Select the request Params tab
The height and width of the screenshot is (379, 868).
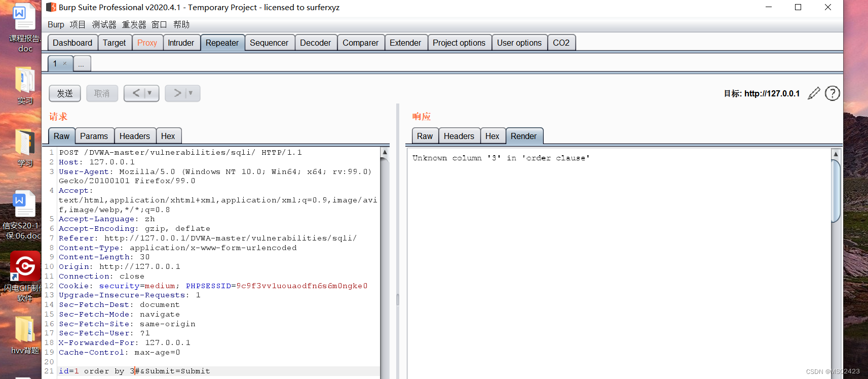pyautogui.click(x=94, y=136)
